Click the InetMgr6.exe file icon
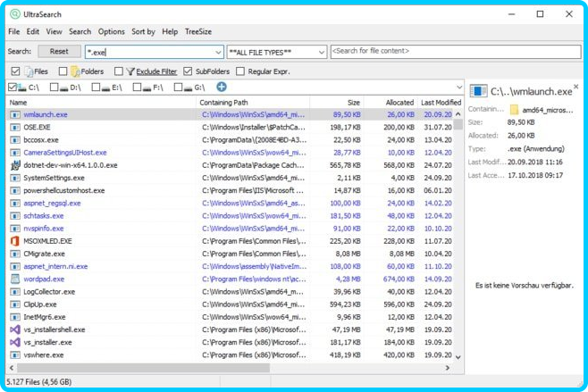 pos(14,317)
